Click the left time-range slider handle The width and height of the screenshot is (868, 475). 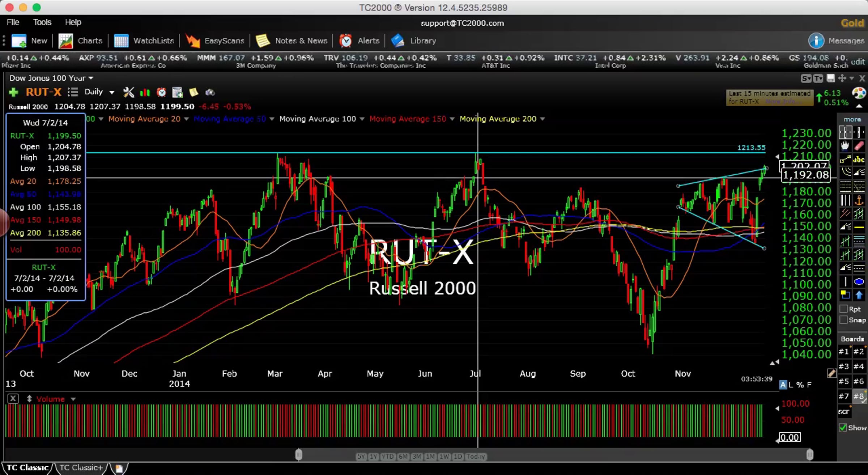[x=298, y=455]
